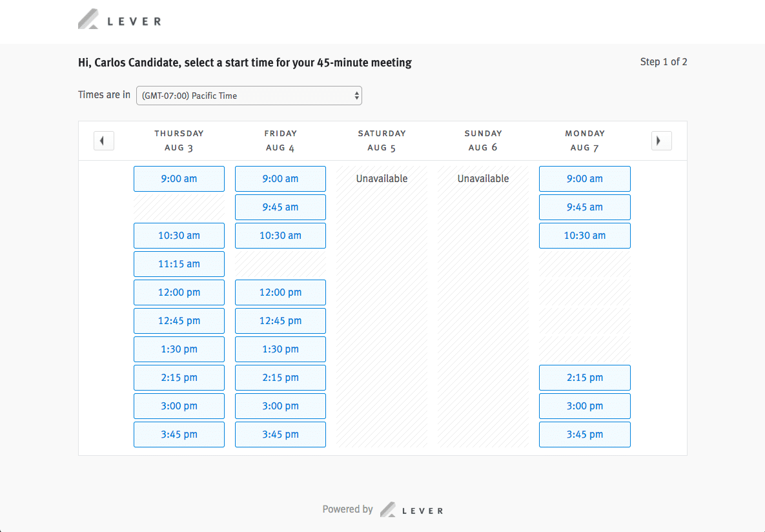Image resolution: width=765 pixels, height=532 pixels.
Task: Pick 10:30 am on Monday Aug 7
Action: click(x=584, y=235)
